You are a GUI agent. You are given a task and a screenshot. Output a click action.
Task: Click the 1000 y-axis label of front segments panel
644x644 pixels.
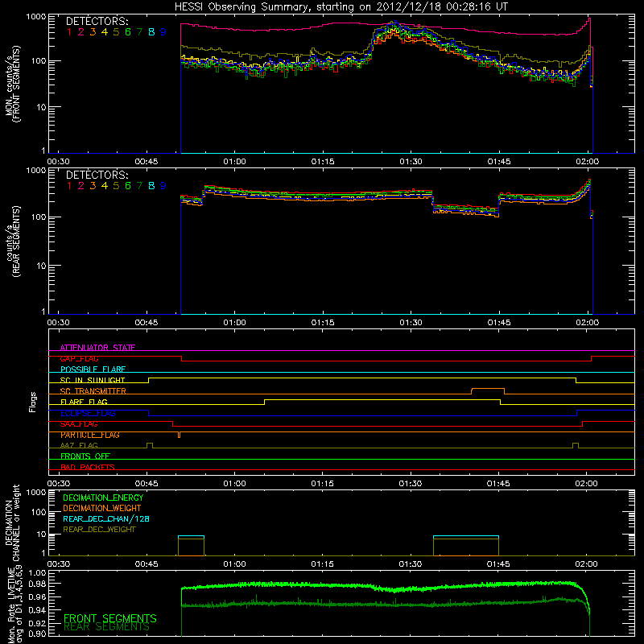point(36,16)
